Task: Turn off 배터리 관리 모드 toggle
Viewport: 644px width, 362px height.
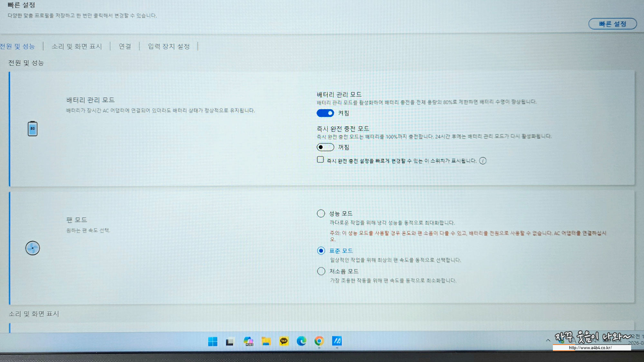Action: point(325,113)
